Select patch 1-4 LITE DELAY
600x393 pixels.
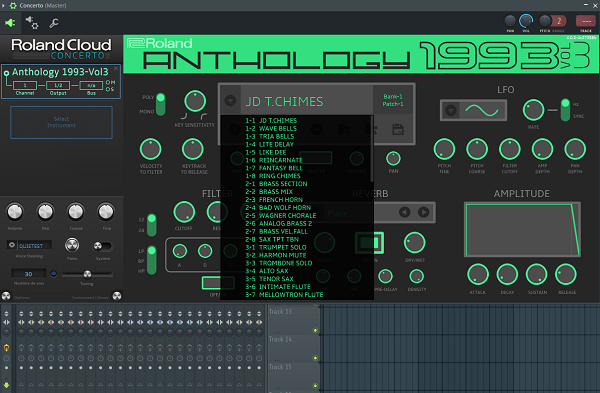pyautogui.click(x=269, y=144)
